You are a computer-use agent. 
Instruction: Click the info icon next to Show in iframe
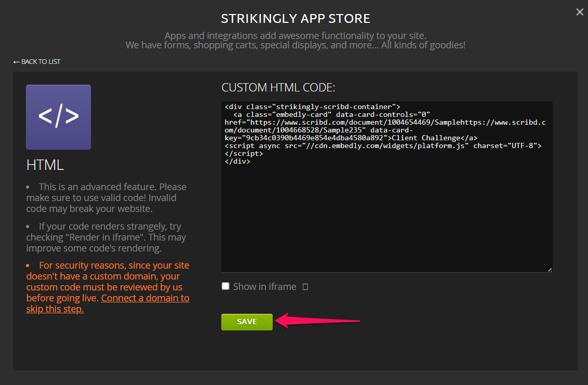305,287
